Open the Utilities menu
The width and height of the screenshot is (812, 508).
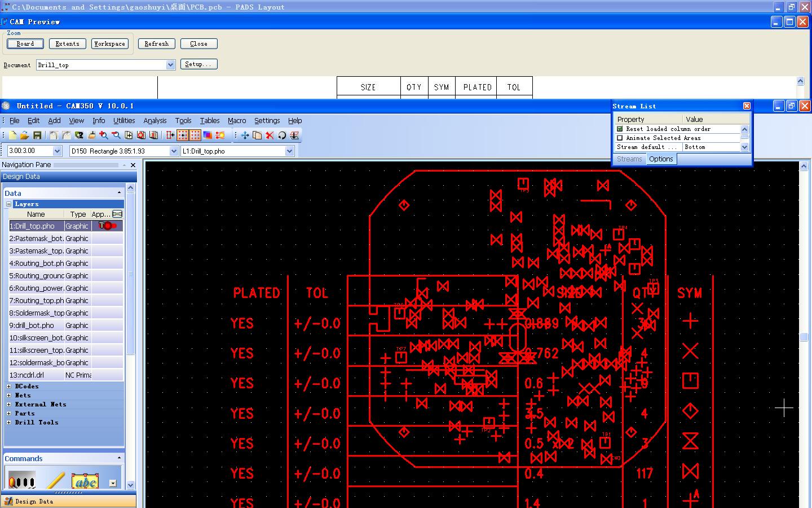124,120
